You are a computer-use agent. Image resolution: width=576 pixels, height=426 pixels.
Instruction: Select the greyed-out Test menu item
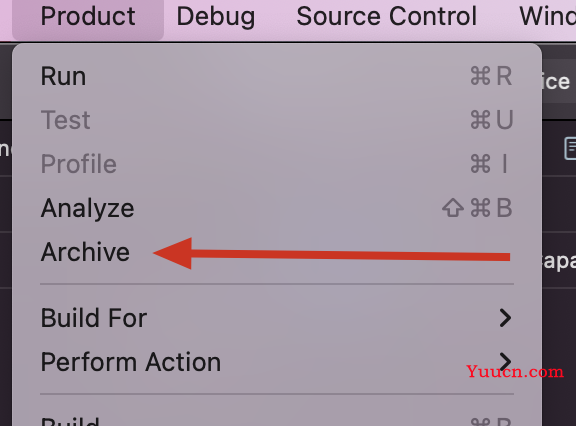pos(277,120)
